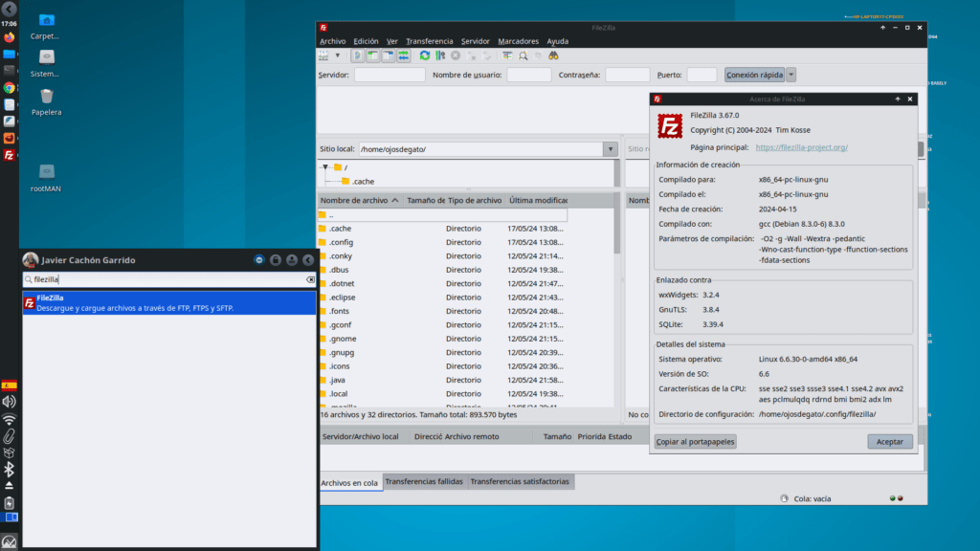Click Copiar al portapapeles button
Screen dimensions: 980x551
(x=695, y=442)
